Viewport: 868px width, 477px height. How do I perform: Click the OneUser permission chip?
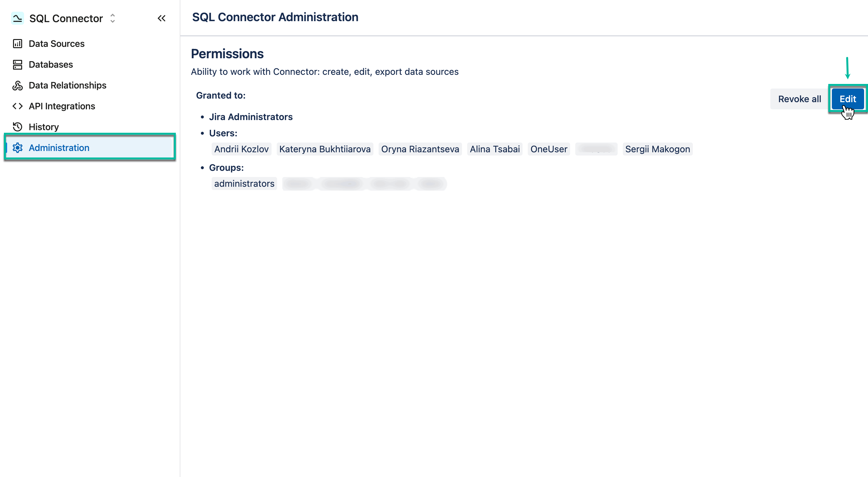click(549, 149)
